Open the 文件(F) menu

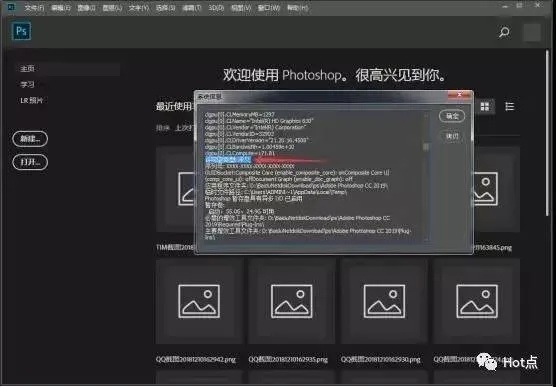click(34, 7)
